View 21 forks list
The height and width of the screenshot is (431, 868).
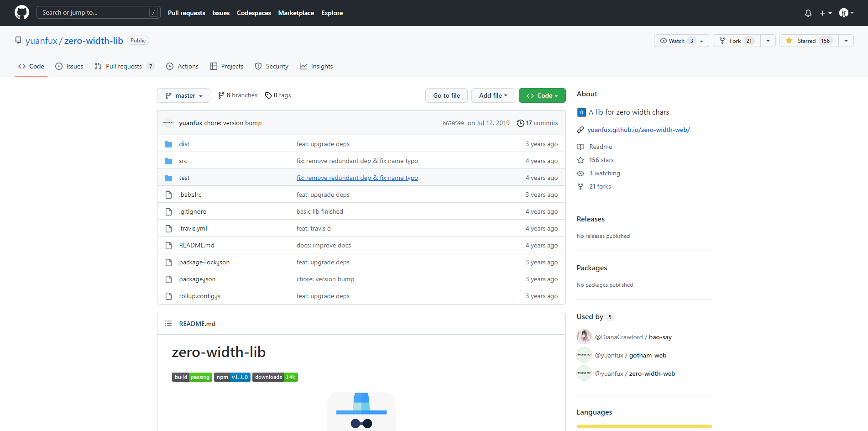click(594, 186)
